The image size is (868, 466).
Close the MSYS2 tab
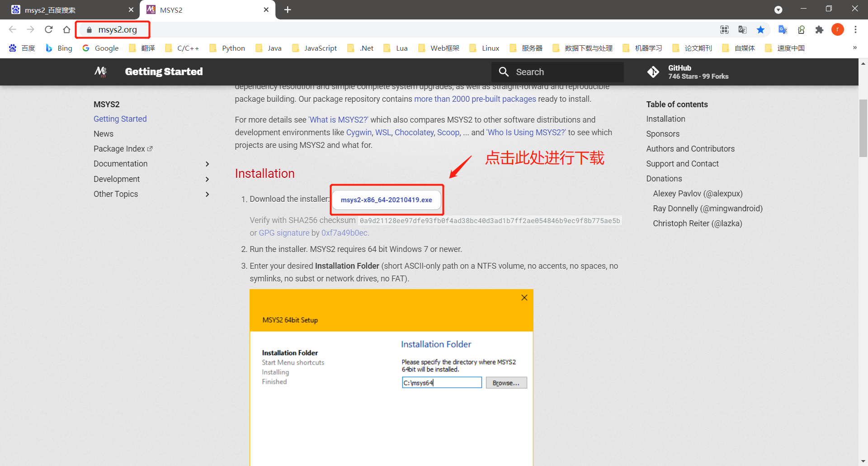click(x=266, y=10)
